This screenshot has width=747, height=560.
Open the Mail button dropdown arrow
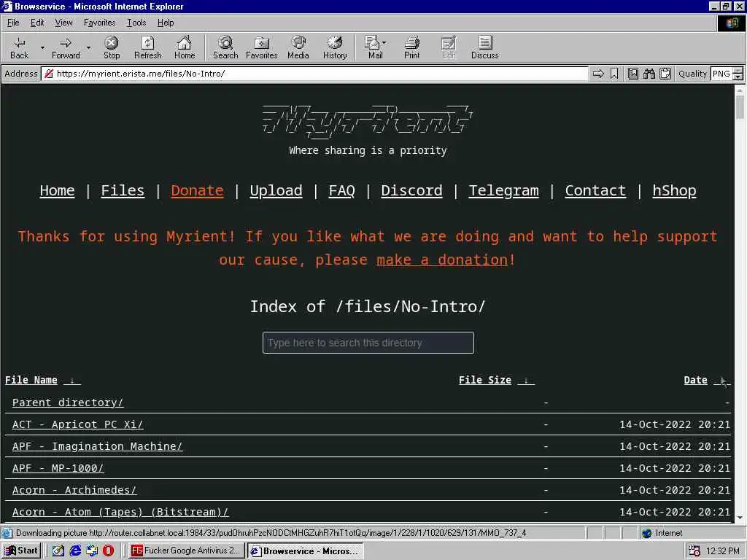pos(384,42)
